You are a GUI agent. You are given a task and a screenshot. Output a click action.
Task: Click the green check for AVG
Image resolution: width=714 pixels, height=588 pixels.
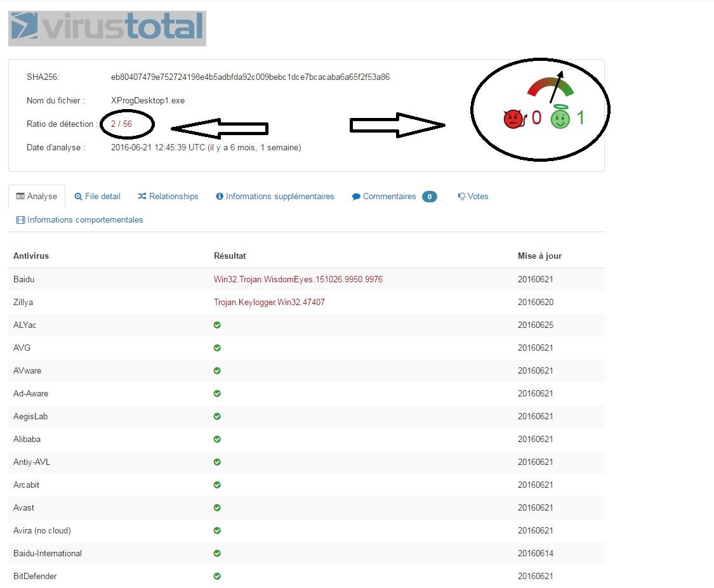[x=217, y=348]
